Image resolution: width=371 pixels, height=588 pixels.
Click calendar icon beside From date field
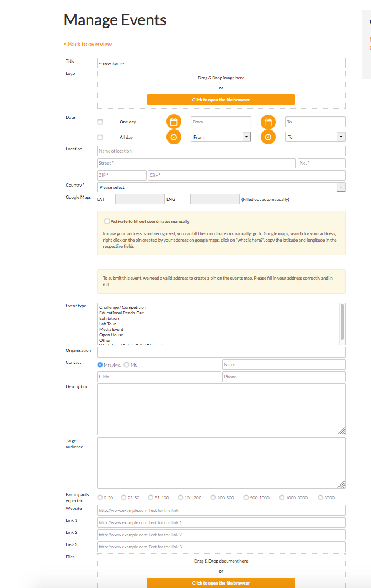[x=174, y=122]
